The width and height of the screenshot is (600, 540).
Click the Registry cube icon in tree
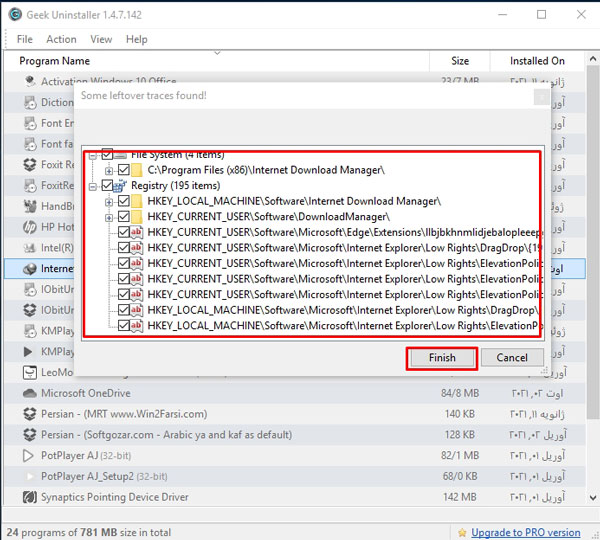click(120, 186)
